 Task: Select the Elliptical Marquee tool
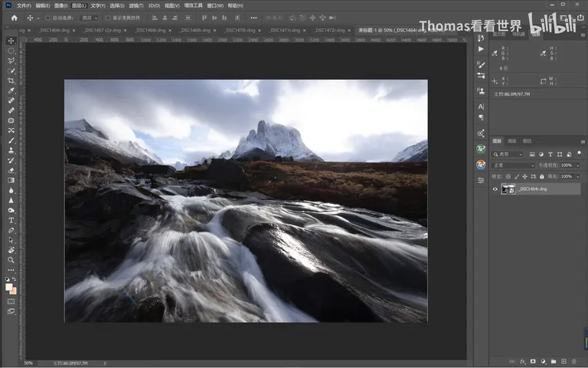click(11, 51)
